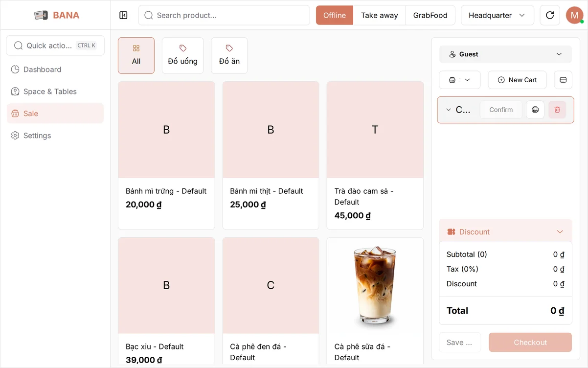Open Dashboard from the sidebar
The width and height of the screenshot is (588, 368).
pyautogui.click(x=55, y=69)
